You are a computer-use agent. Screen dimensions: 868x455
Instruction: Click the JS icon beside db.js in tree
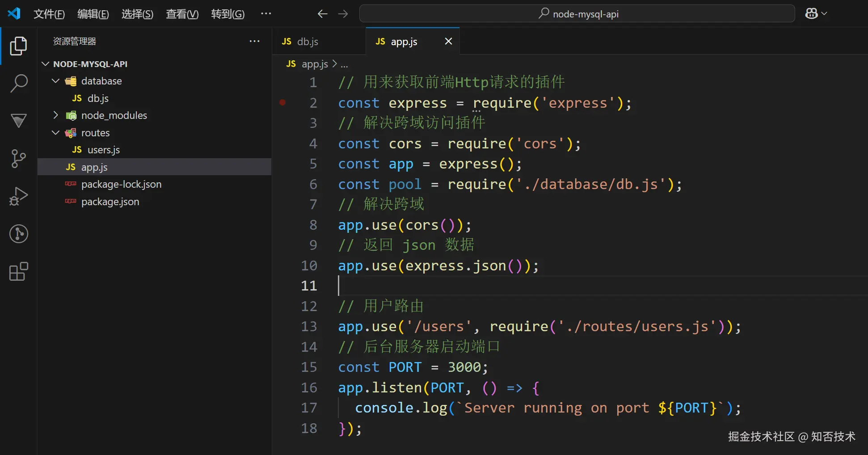(x=77, y=98)
